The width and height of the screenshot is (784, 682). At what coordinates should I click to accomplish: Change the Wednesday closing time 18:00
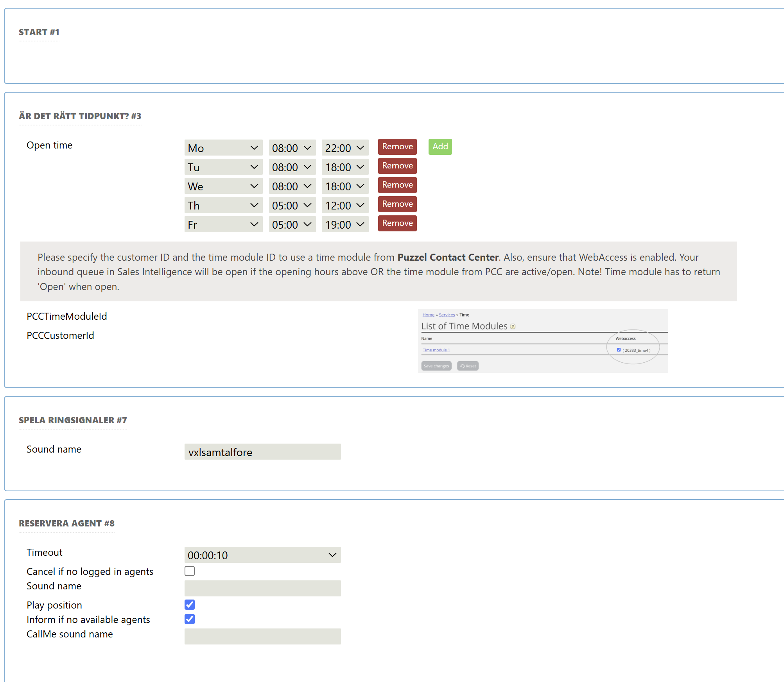(344, 186)
